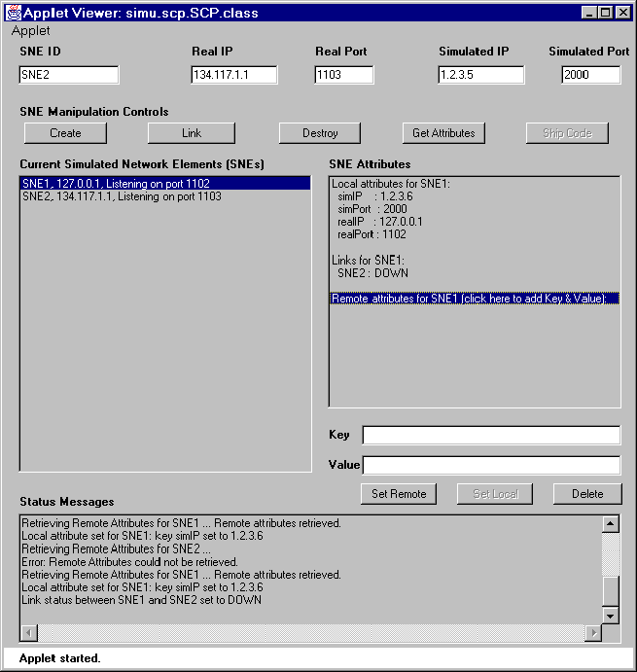The width and height of the screenshot is (637, 672).
Task: Hit the Destroy button
Action: (x=320, y=133)
